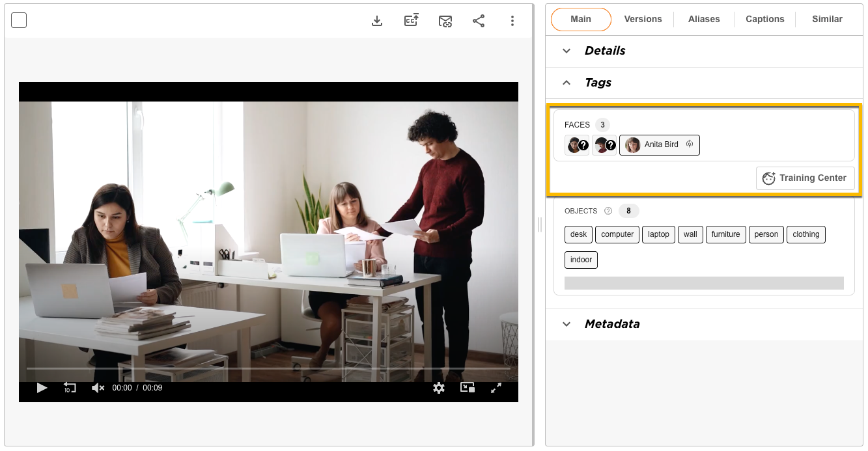Click the indoor object tag
Viewport: 868px width, 451px height.
pyautogui.click(x=581, y=260)
